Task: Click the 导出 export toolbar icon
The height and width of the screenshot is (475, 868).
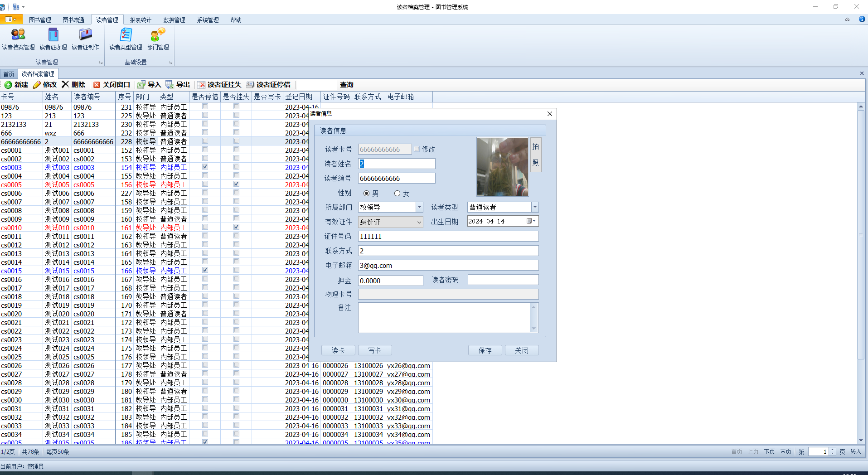Action: tap(170, 85)
